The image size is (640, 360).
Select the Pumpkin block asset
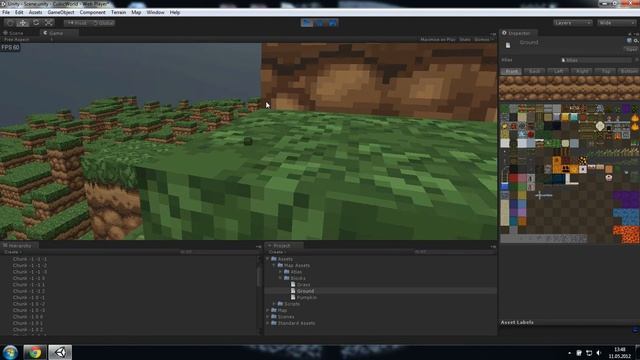[x=307, y=298]
